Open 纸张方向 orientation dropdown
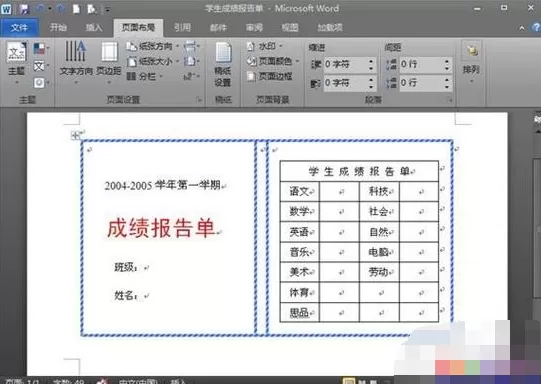This screenshot has width=541, height=384. pos(153,46)
